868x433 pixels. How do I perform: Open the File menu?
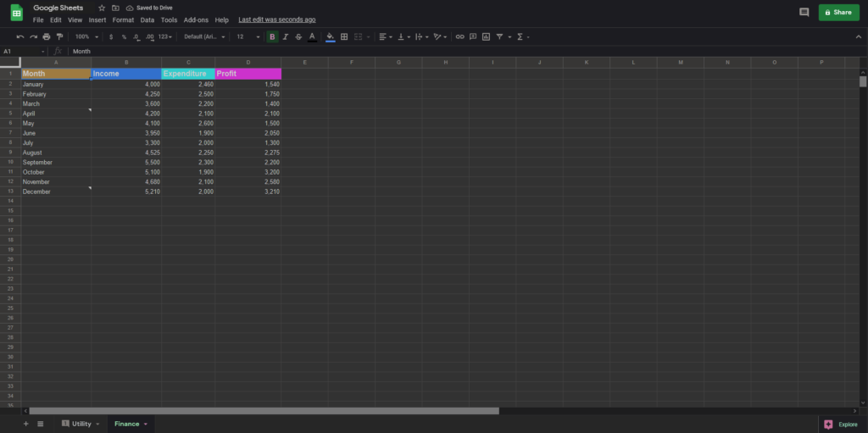coord(38,20)
